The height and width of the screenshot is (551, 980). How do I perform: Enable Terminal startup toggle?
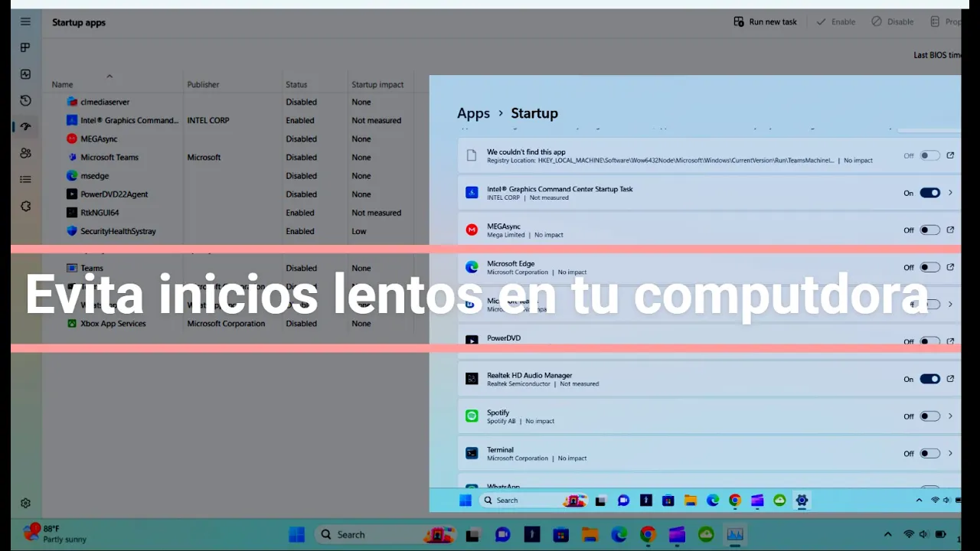pyautogui.click(x=929, y=453)
